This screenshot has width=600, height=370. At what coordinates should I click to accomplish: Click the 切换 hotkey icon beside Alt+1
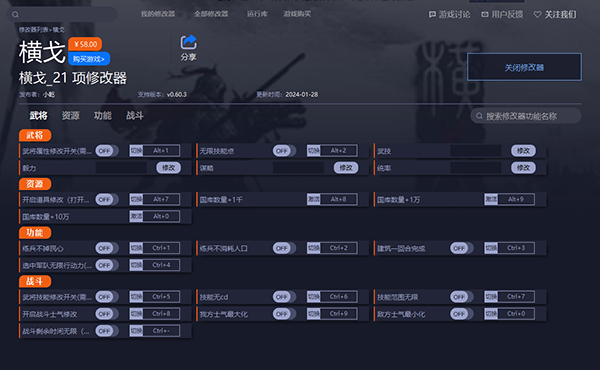136,151
